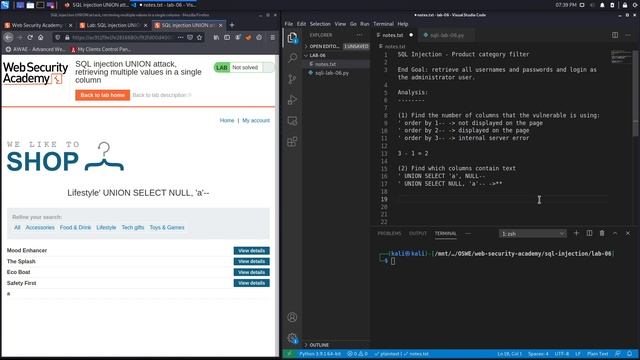Open VS Code notifications bell
640x360 pixels.
[x=629, y=353]
